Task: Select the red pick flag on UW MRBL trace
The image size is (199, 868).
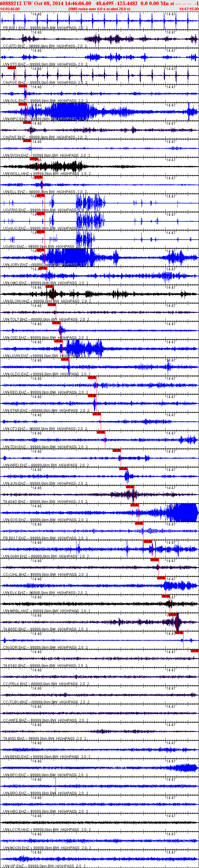Action: [x=166, y=596]
